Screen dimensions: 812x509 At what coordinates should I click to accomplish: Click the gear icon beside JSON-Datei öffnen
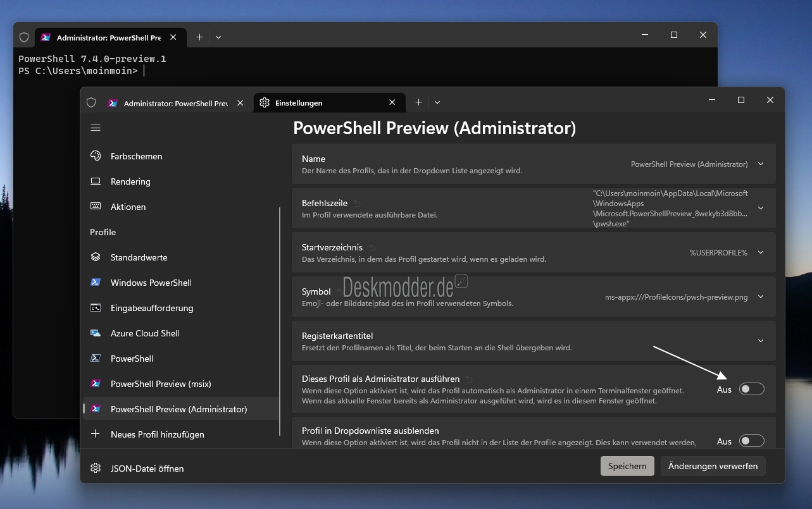(x=96, y=468)
